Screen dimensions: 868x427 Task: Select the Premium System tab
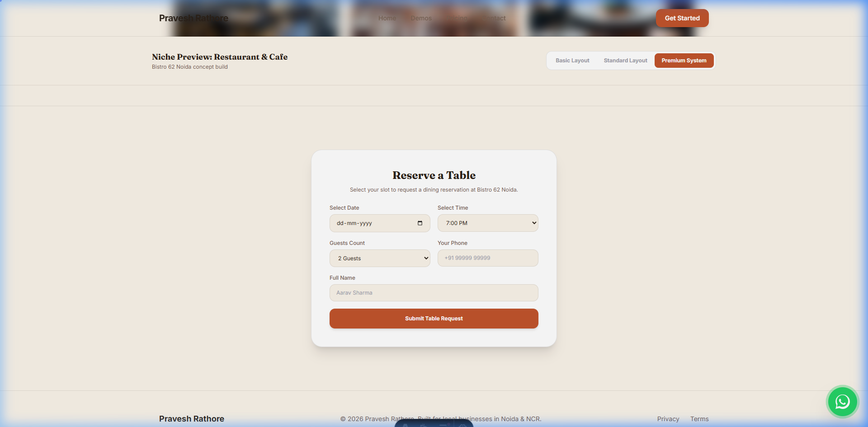pyautogui.click(x=684, y=61)
